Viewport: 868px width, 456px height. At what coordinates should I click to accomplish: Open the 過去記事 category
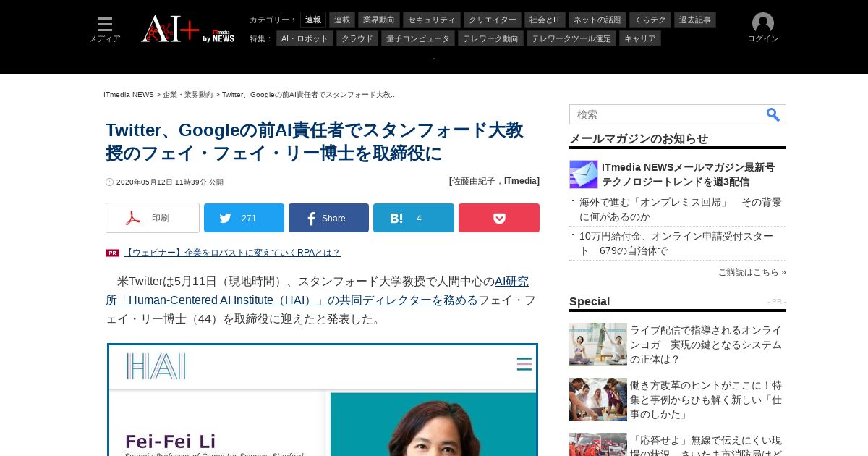pos(695,20)
